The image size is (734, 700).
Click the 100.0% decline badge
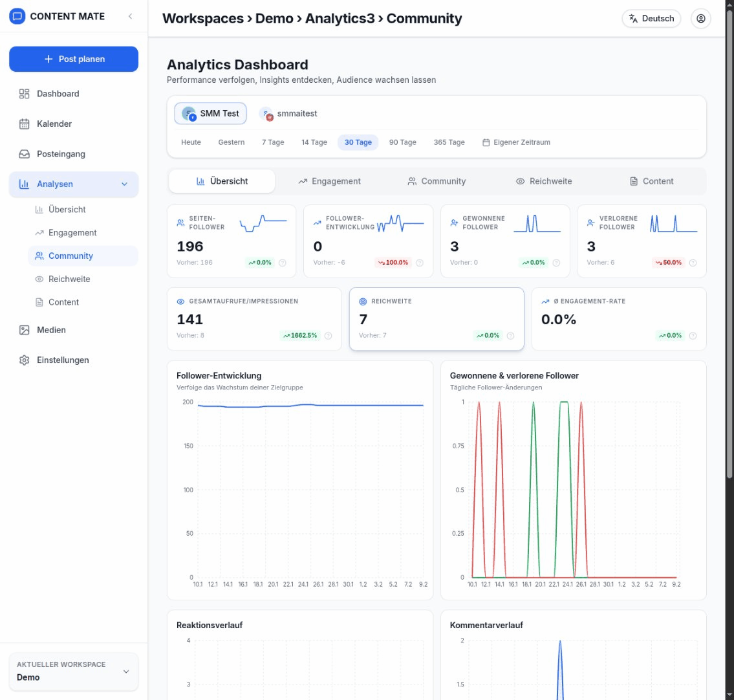click(x=393, y=263)
